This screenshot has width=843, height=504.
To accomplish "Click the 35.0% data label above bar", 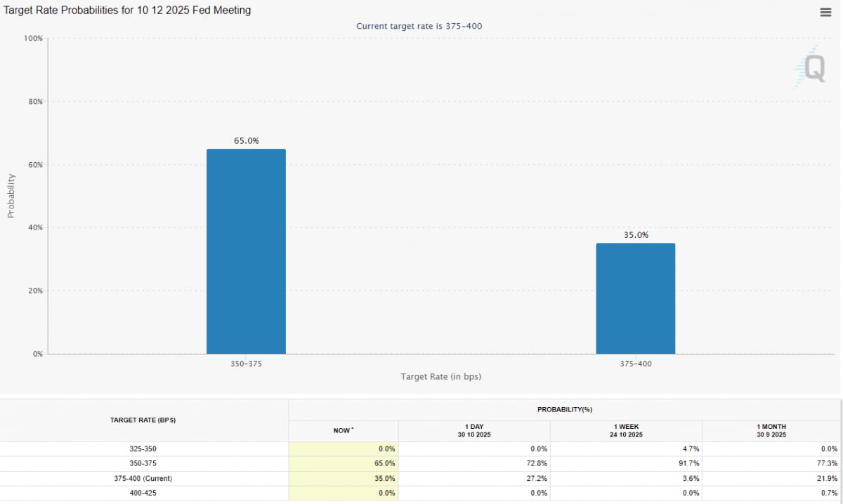I will click(635, 235).
